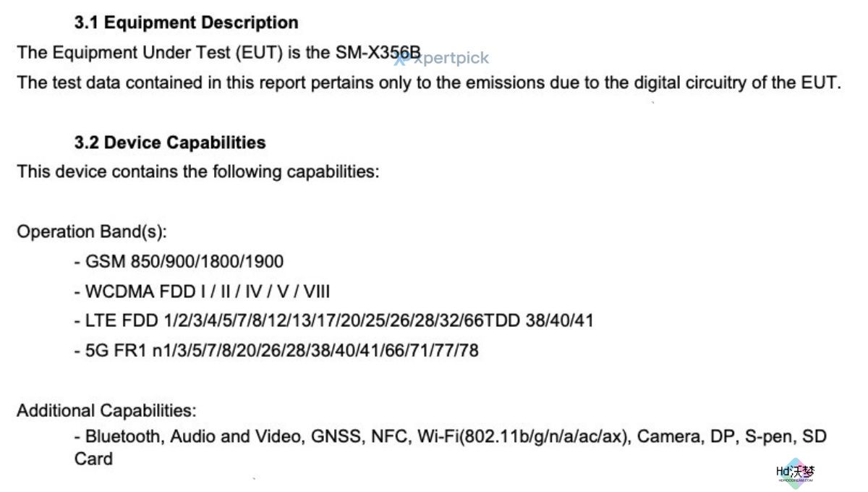The image size is (868, 492).
Task: Click the Xpertpick watermark logo
Action: (442, 58)
